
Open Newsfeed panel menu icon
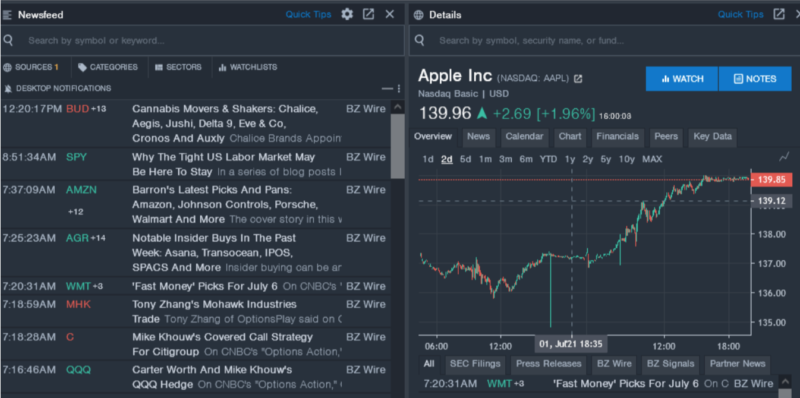(x=7, y=15)
